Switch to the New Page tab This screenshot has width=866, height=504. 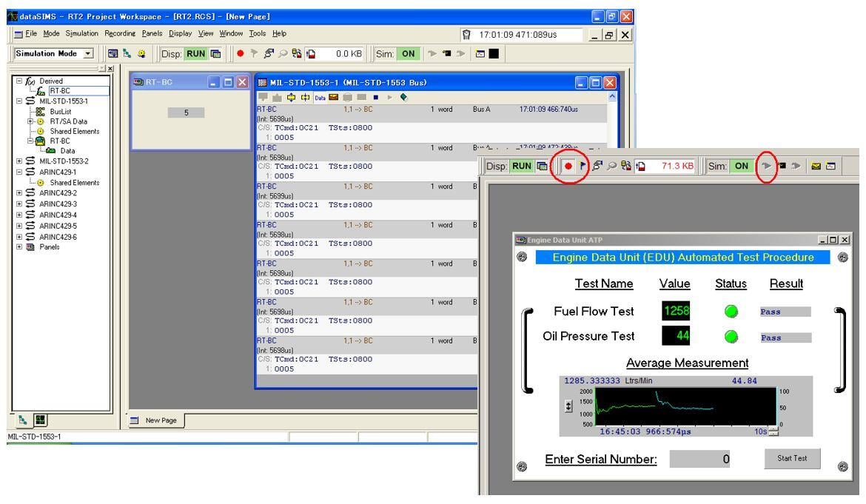[159, 420]
